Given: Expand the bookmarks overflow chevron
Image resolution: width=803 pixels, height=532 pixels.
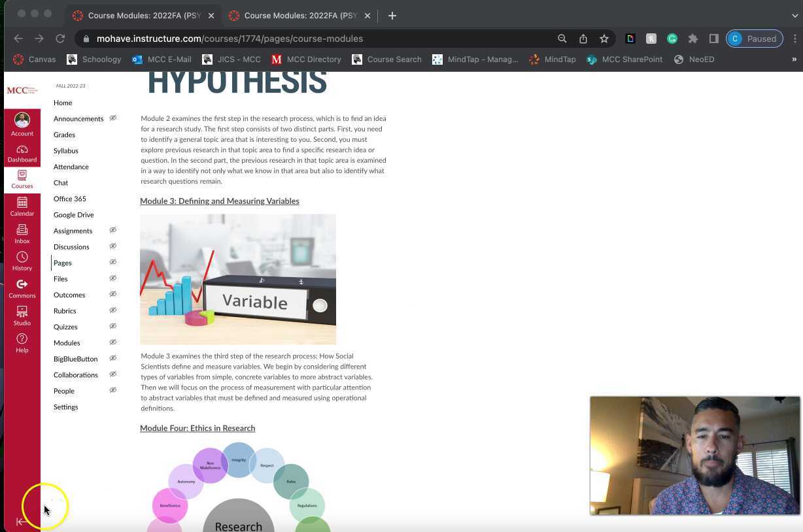Looking at the screenshot, I should [x=794, y=59].
